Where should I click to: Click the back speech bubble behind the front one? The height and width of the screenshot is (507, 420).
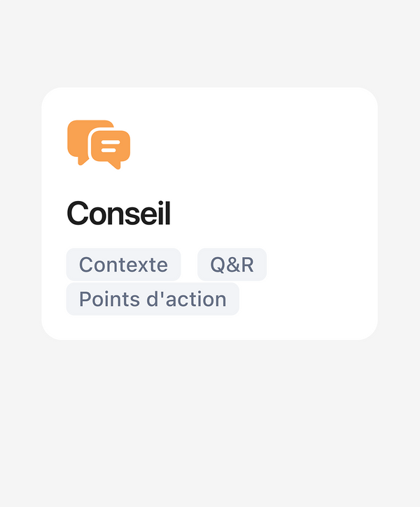tap(78, 138)
